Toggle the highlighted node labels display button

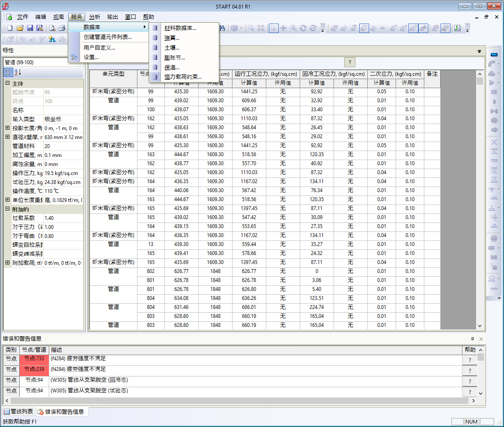point(364,28)
